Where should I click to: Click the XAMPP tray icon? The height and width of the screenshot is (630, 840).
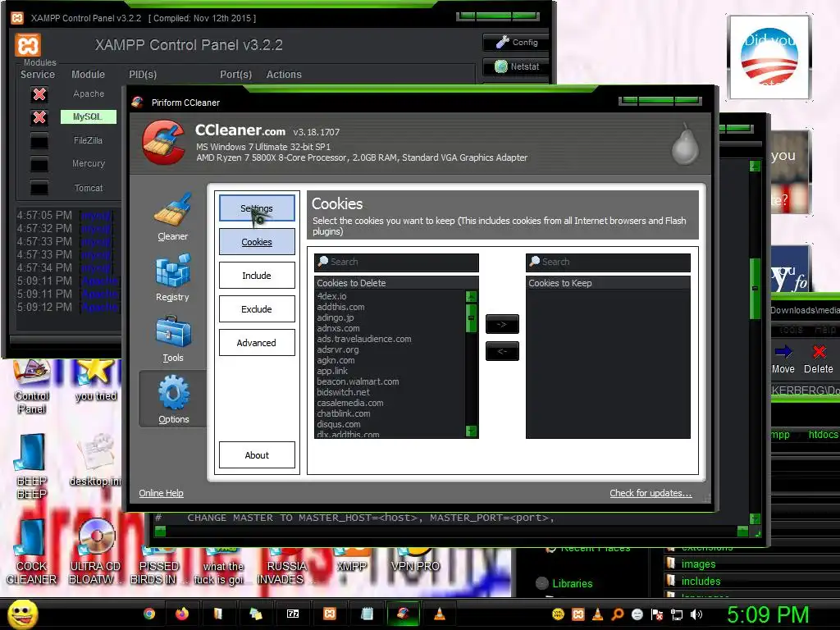coord(578,614)
